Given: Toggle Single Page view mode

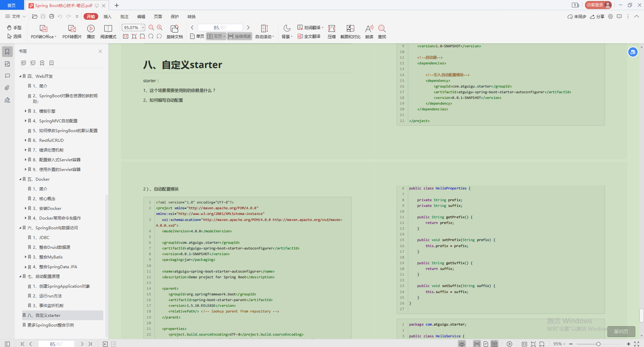Looking at the screenshot, I should (197, 36).
